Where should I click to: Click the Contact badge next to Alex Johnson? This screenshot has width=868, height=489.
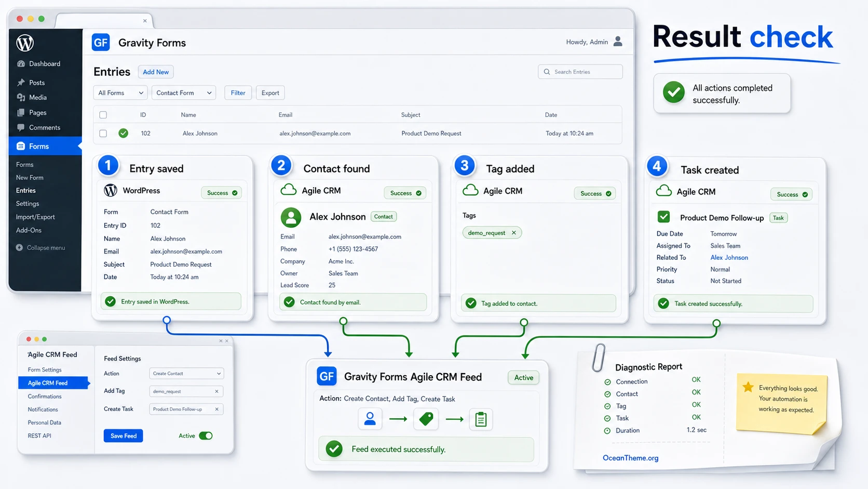pyautogui.click(x=384, y=217)
